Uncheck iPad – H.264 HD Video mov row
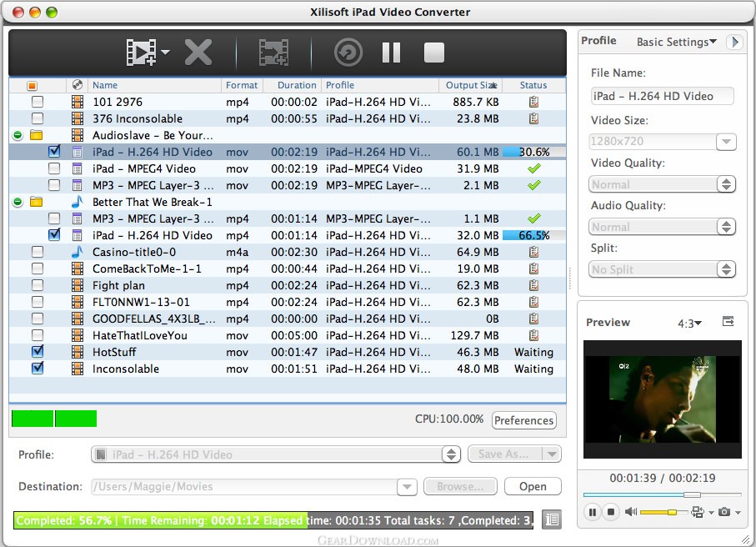The image size is (756, 547). [54, 152]
